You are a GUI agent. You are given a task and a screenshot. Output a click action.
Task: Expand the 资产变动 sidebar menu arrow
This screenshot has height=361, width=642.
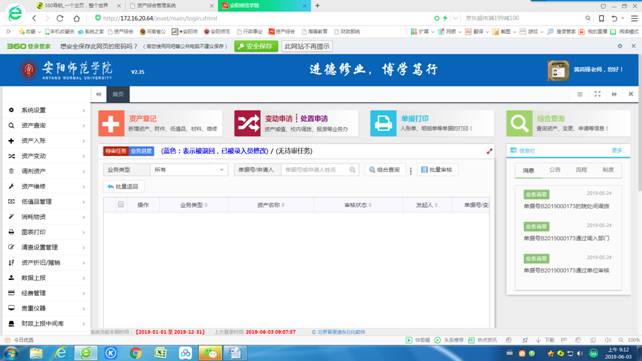(84, 156)
